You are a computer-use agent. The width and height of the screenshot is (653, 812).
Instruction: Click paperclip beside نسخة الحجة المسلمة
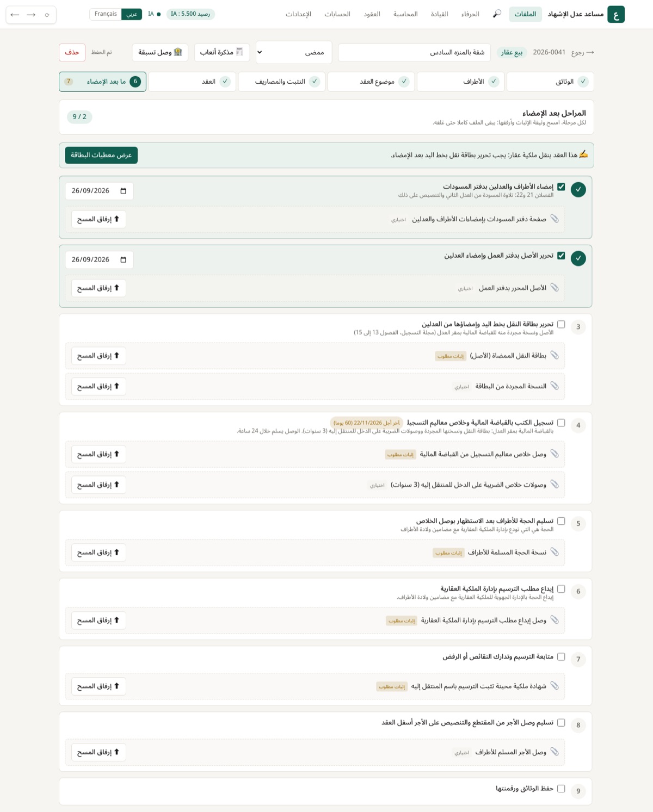tap(555, 552)
